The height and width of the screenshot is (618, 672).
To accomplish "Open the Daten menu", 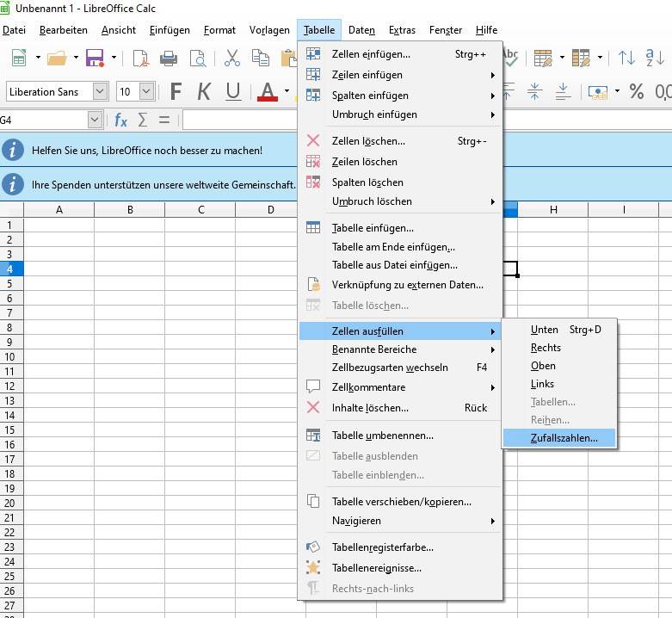I will pos(361,30).
